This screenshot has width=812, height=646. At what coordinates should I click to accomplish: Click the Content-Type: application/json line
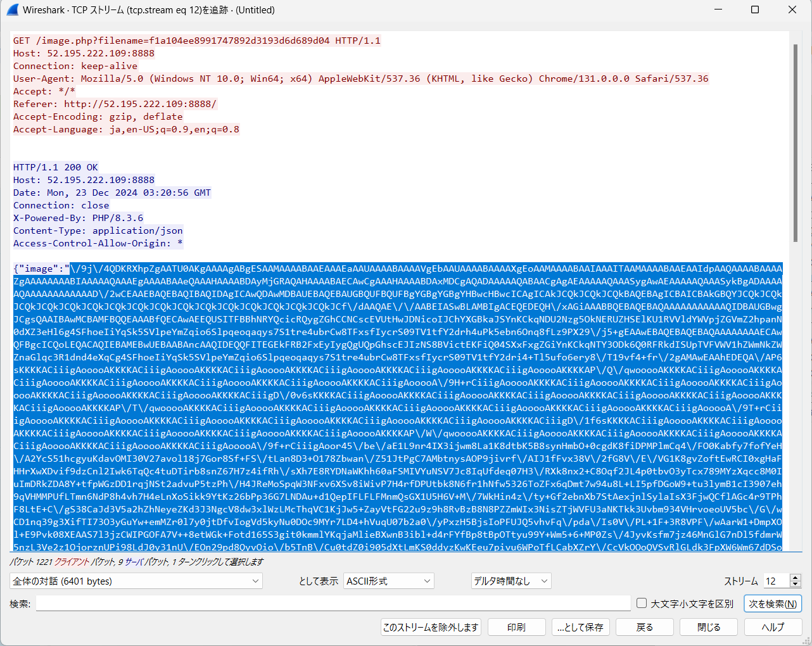tap(98, 231)
